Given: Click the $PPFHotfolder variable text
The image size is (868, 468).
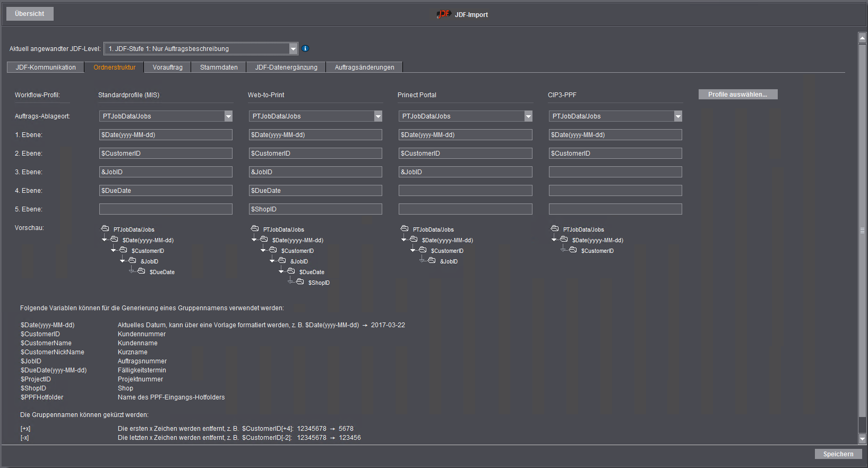Looking at the screenshot, I should pyautogui.click(x=42, y=397).
